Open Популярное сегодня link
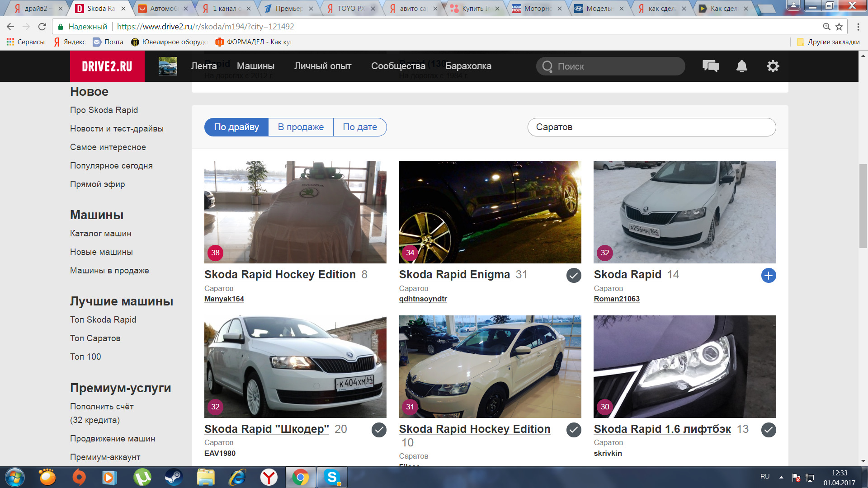Viewport: 868px width, 488px height. pyautogui.click(x=111, y=165)
